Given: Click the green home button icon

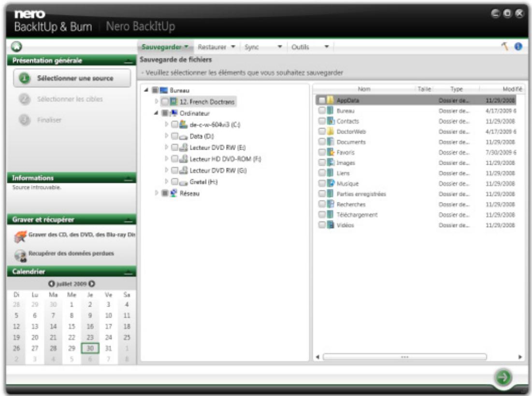Looking at the screenshot, I should pyautogui.click(x=16, y=46).
